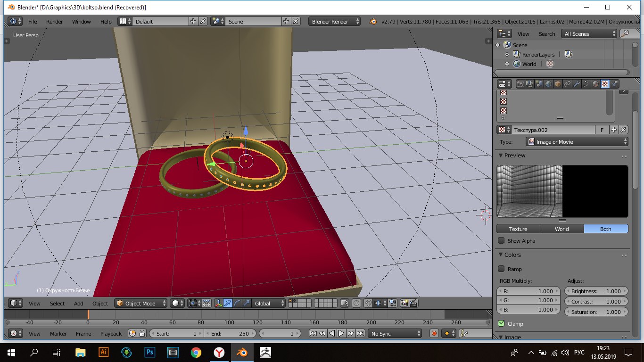Viewport: 644px width, 362px height.
Task: Add a new texture with plus icon
Action: tap(614, 130)
